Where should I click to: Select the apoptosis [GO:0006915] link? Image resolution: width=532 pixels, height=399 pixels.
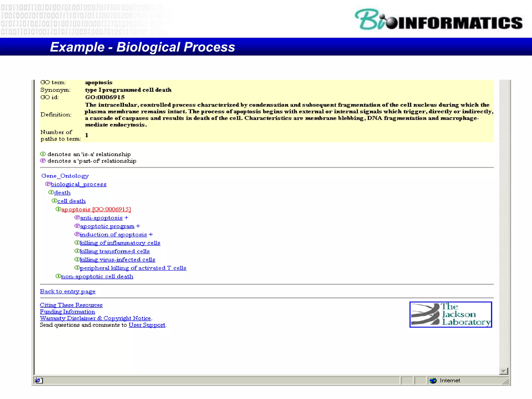click(x=96, y=209)
